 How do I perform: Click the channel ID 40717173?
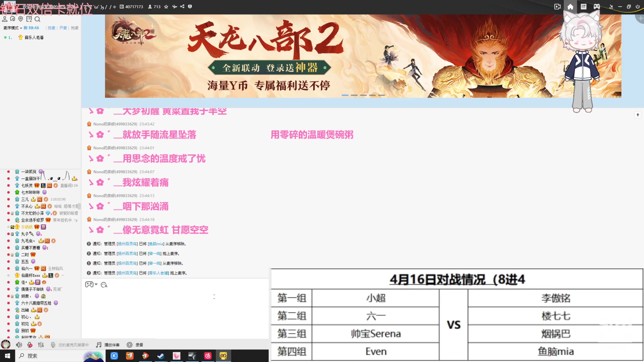132,7
